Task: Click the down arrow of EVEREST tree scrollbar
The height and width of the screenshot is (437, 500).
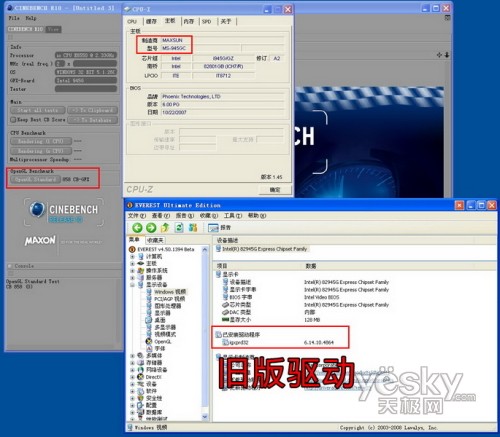Action: tap(205, 417)
